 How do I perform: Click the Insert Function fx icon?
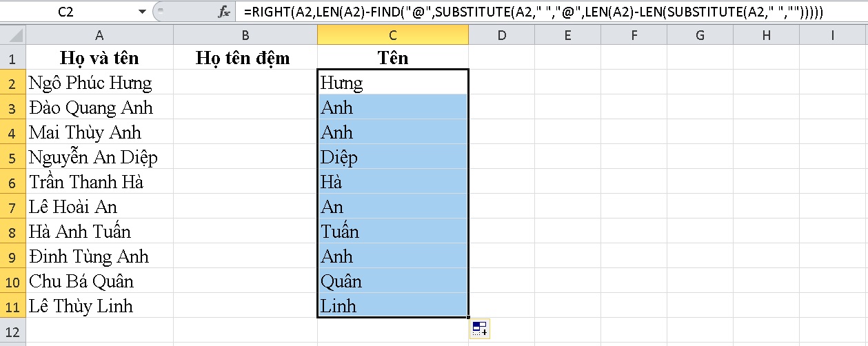tap(223, 12)
